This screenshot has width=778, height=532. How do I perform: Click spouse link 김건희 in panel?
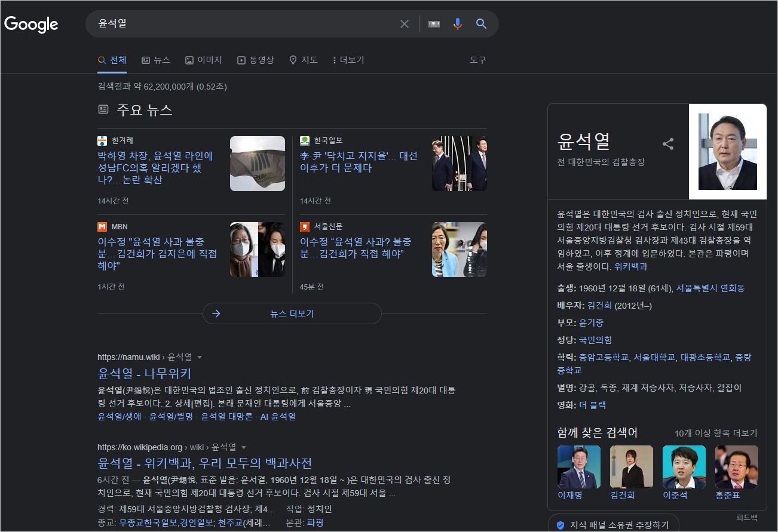pyautogui.click(x=599, y=306)
